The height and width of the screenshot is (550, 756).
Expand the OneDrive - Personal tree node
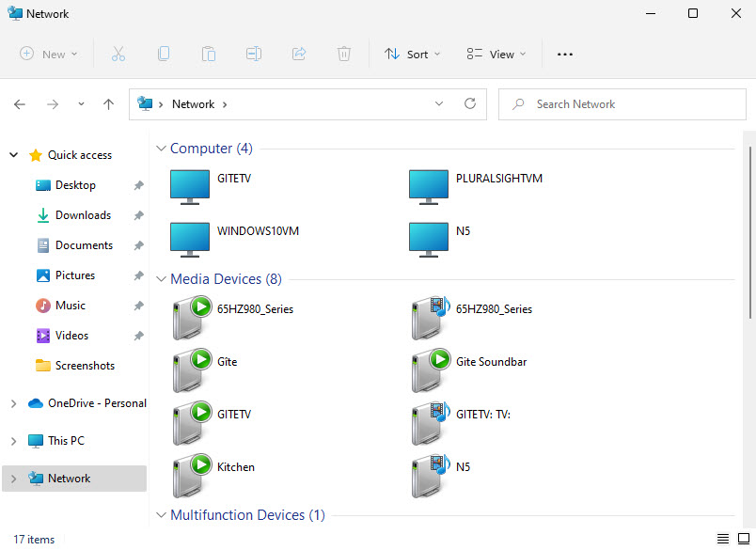(13, 403)
